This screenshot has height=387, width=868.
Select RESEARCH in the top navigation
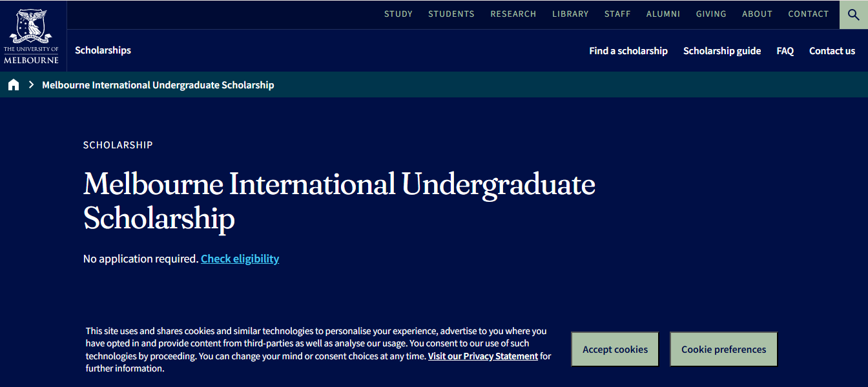513,14
